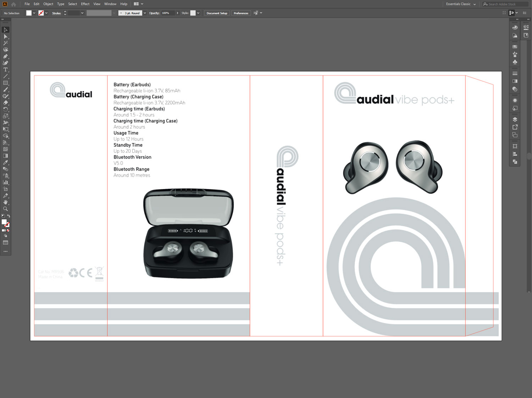Select the Type tool
532x398 pixels.
point(5,70)
